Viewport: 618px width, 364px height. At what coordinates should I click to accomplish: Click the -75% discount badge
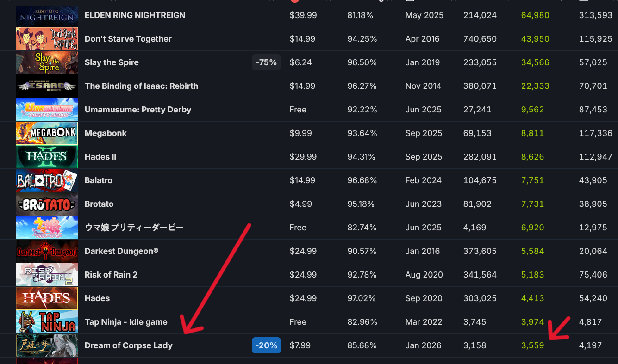click(266, 62)
